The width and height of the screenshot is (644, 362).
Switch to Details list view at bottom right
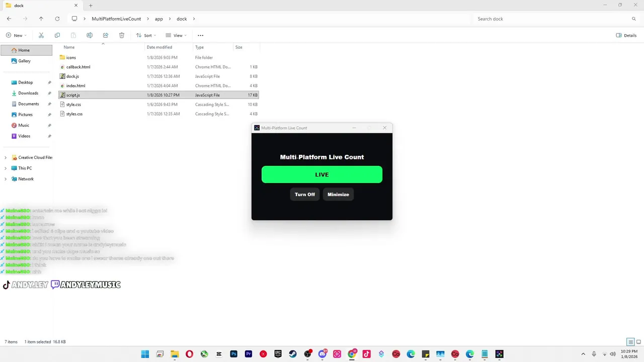tap(630, 342)
